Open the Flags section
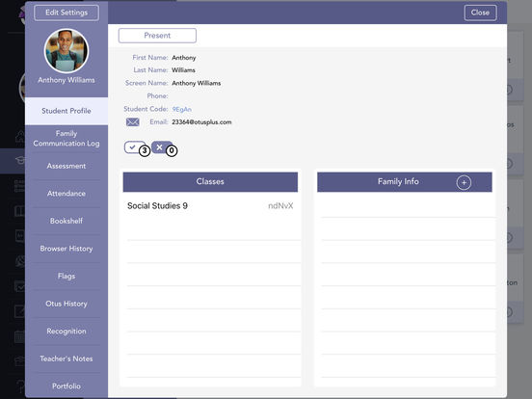The height and width of the screenshot is (399, 532). pos(66,276)
